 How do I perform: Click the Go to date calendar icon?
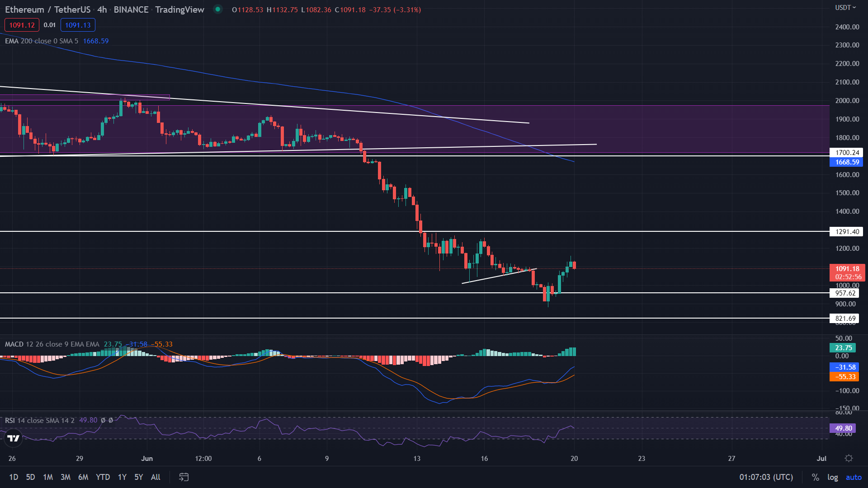[184, 477]
